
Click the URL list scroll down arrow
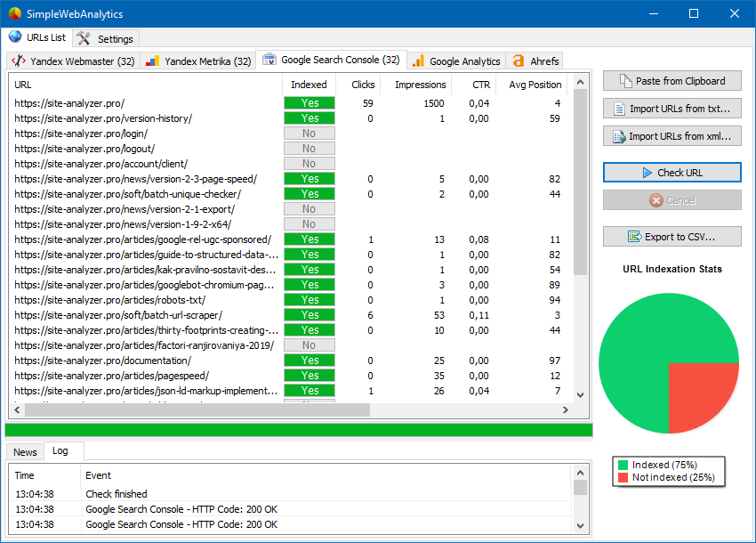click(580, 394)
